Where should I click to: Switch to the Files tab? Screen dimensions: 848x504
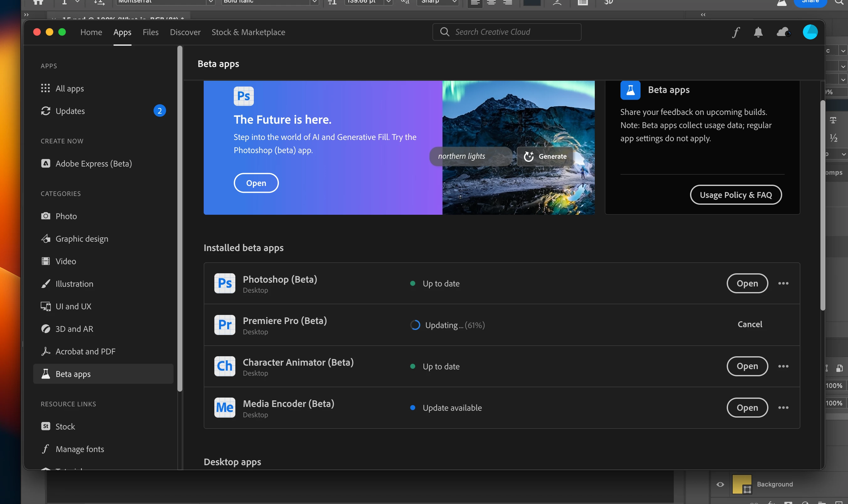150,32
